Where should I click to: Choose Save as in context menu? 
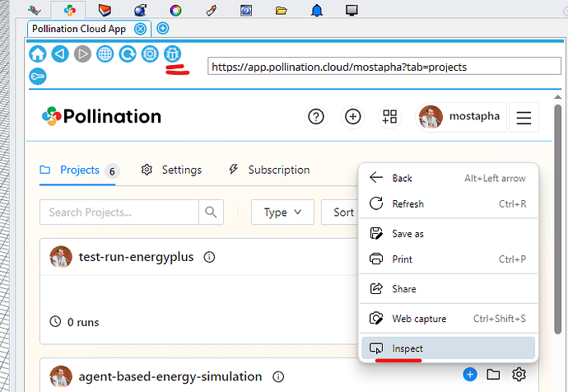coord(448,234)
